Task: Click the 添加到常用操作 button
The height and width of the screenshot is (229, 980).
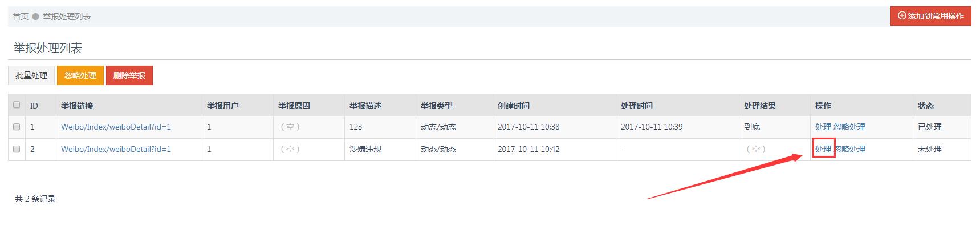Action: tap(930, 16)
